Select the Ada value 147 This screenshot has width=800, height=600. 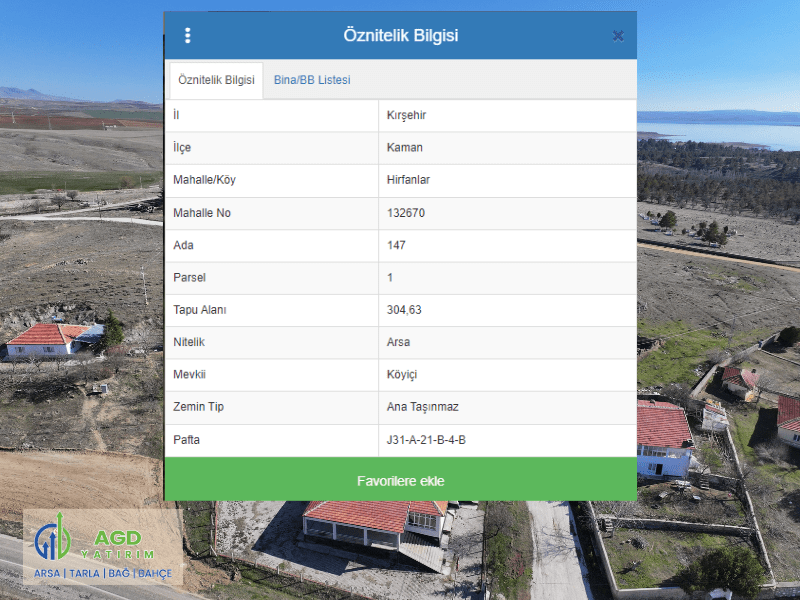396,245
